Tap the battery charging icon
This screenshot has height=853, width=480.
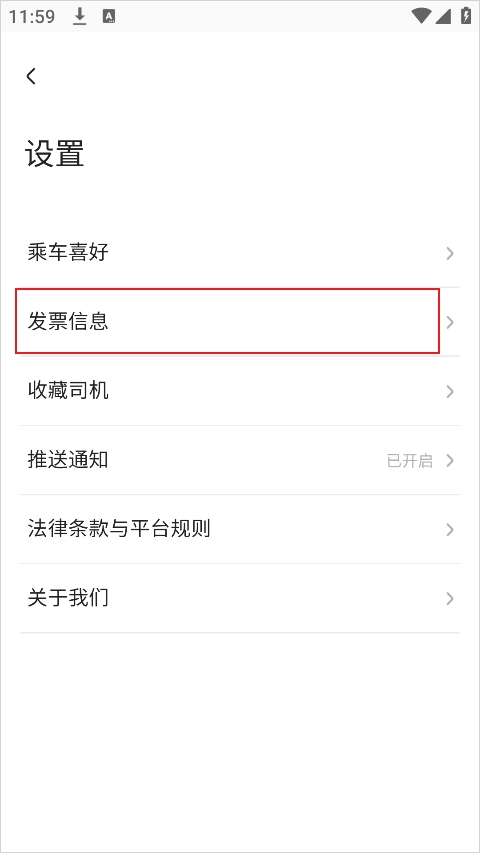click(x=466, y=16)
